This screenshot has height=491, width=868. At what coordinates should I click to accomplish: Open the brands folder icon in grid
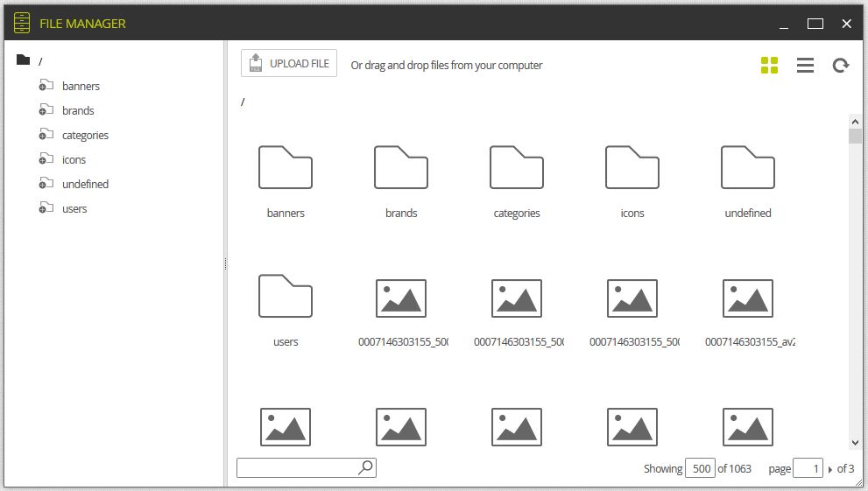click(x=401, y=167)
